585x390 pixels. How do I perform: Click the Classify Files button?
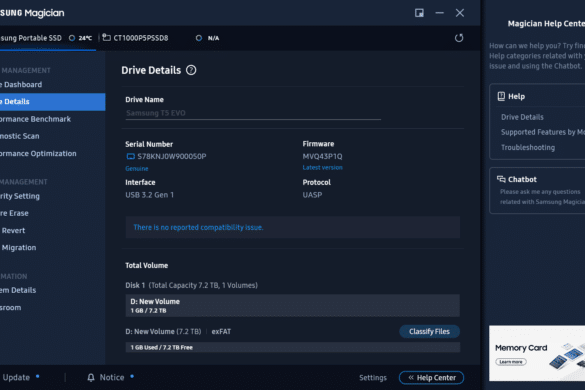429,331
